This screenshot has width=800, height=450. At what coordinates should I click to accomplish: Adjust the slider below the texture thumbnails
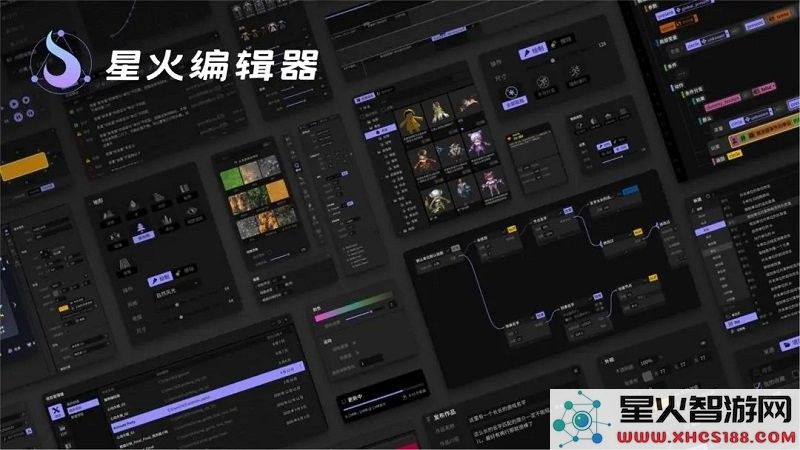[x=280, y=257]
